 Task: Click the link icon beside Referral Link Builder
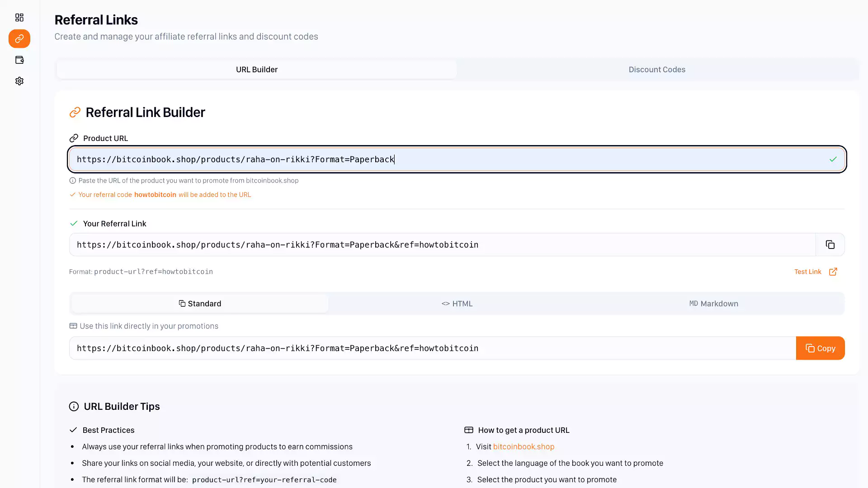coord(75,113)
